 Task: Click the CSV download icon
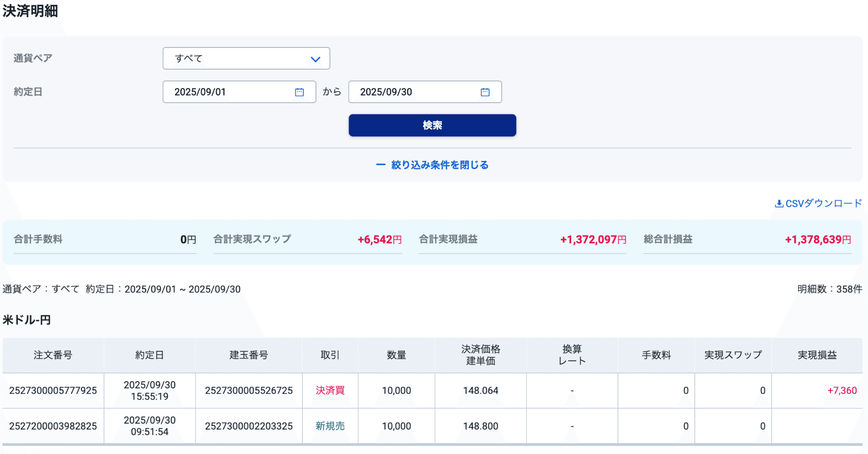click(778, 203)
